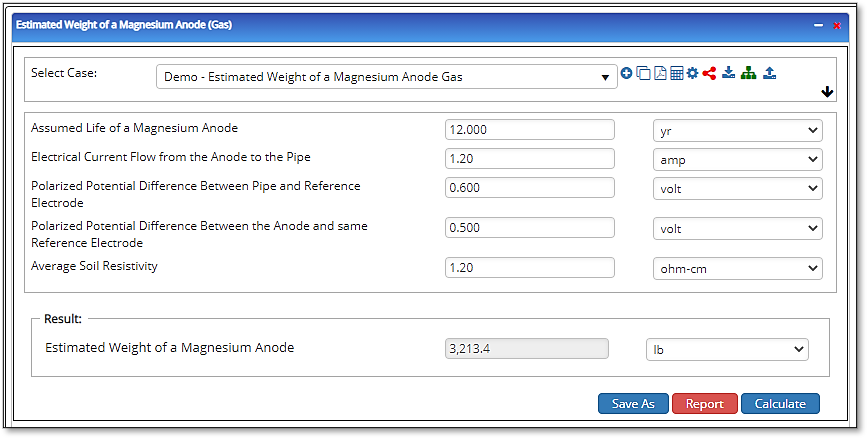The image size is (867, 438).
Task: Open settings via the gear icon
Action: [692, 73]
